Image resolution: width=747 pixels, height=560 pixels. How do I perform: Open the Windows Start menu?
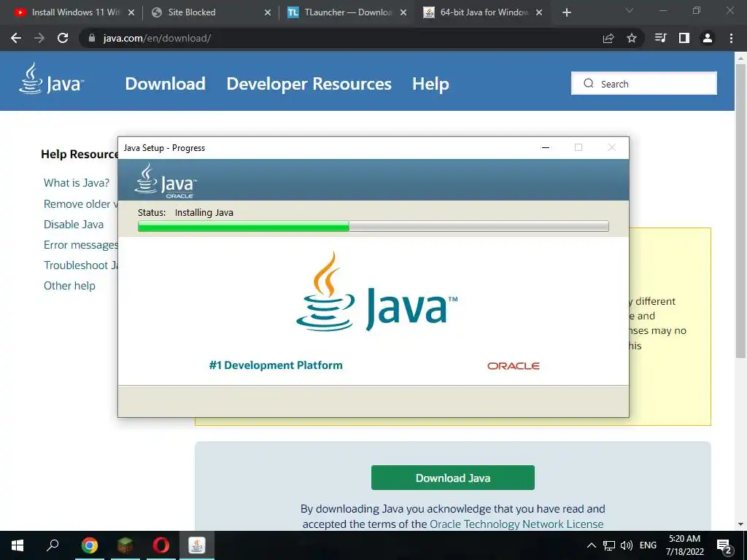point(18,545)
